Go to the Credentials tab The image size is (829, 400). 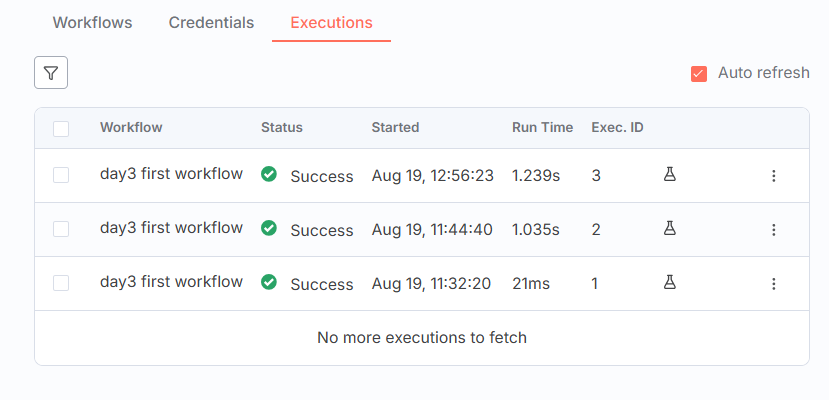coord(211,22)
